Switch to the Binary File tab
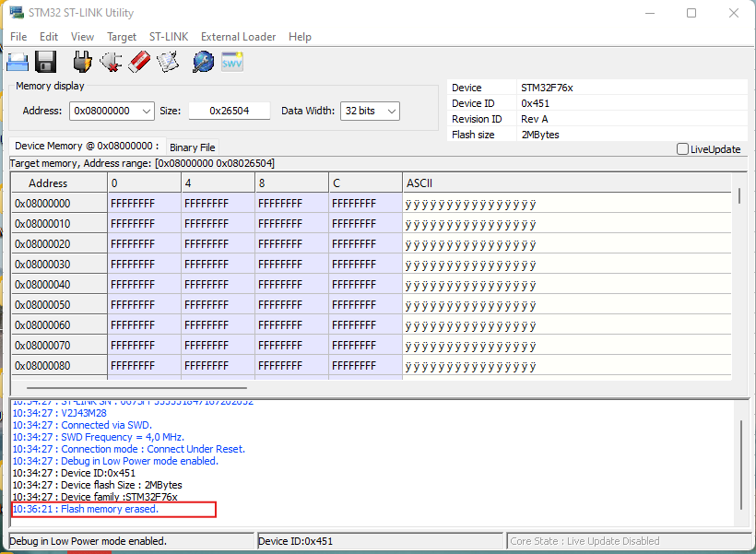The width and height of the screenshot is (756, 554). 192,147
